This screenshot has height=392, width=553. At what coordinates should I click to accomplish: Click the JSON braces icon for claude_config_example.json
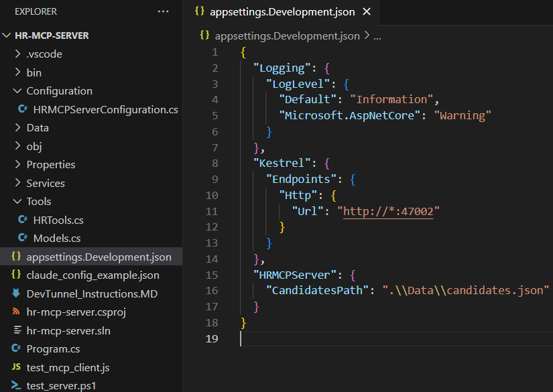[x=16, y=275]
